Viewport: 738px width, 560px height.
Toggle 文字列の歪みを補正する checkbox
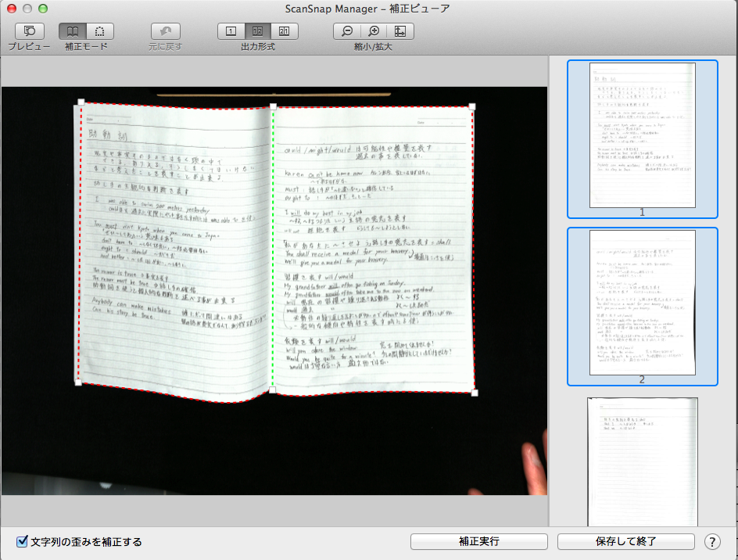pos(22,542)
